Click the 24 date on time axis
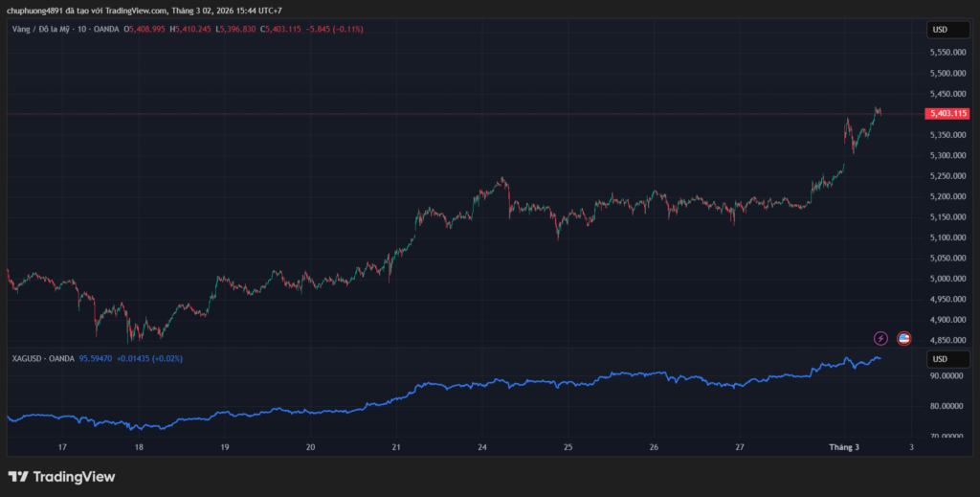 click(x=482, y=447)
